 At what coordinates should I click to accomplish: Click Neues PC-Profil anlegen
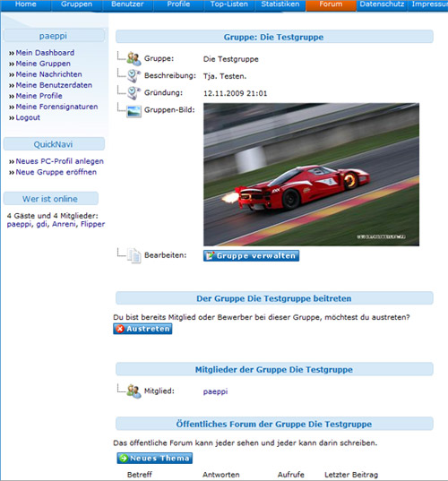(59, 161)
